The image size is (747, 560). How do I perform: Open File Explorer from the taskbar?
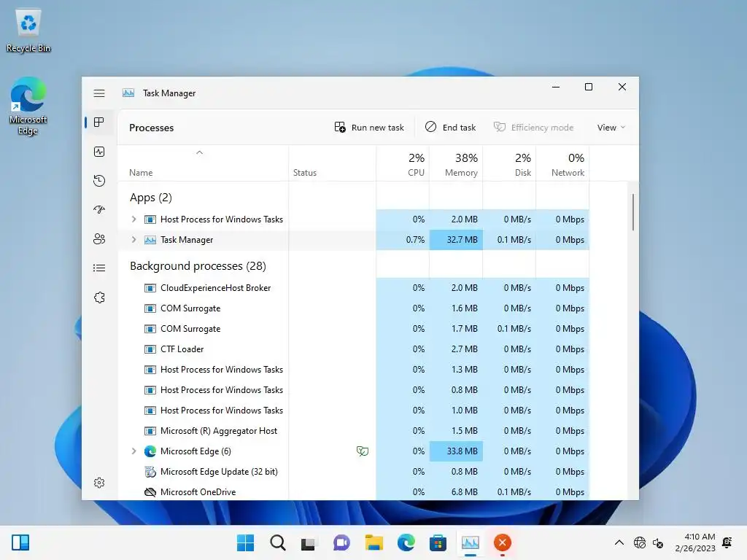(x=374, y=542)
